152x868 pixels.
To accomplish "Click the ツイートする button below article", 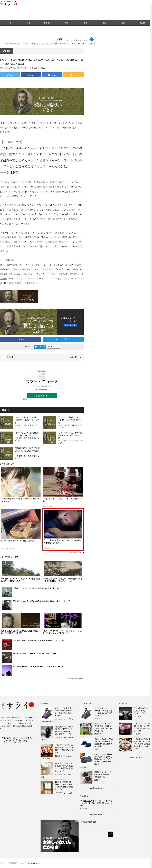I will (x=63, y=339).
